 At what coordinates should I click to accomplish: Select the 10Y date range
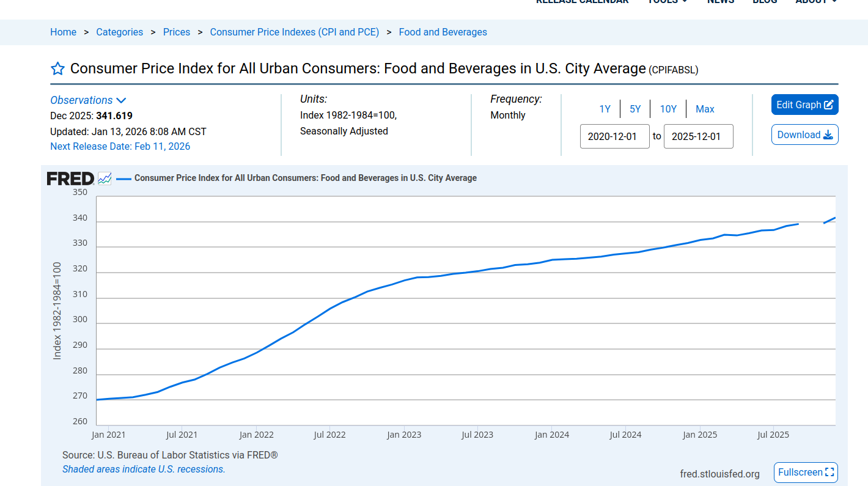pyautogui.click(x=668, y=109)
